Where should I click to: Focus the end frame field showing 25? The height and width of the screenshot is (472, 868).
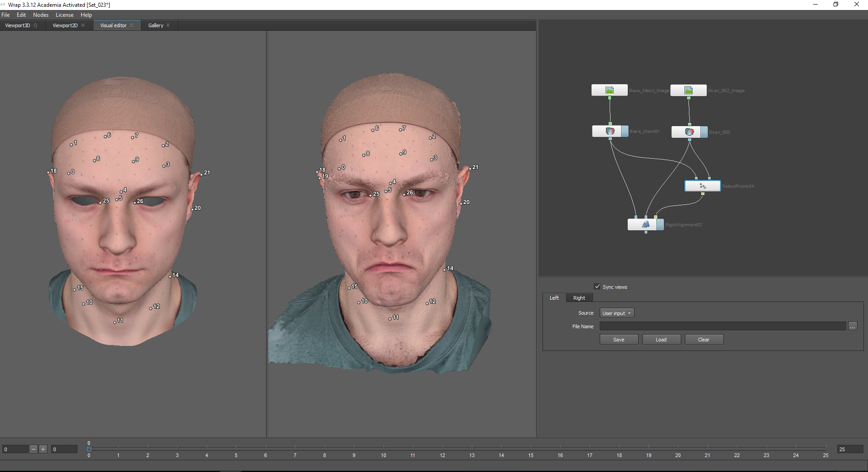click(850, 449)
